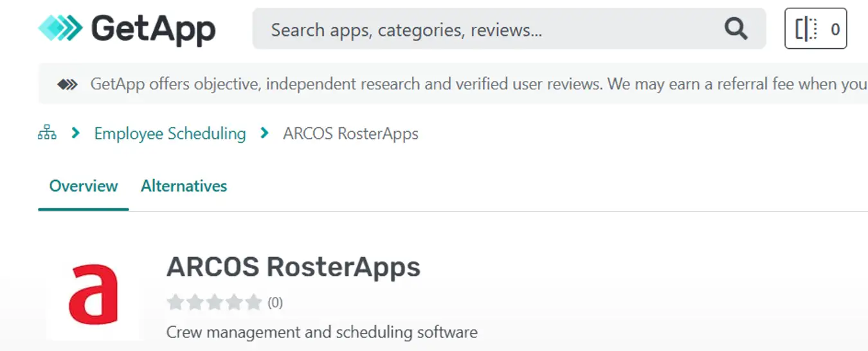Click the ARCOS RosterApps heading
The height and width of the screenshot is (351, 868).
(x=293, y=267)
